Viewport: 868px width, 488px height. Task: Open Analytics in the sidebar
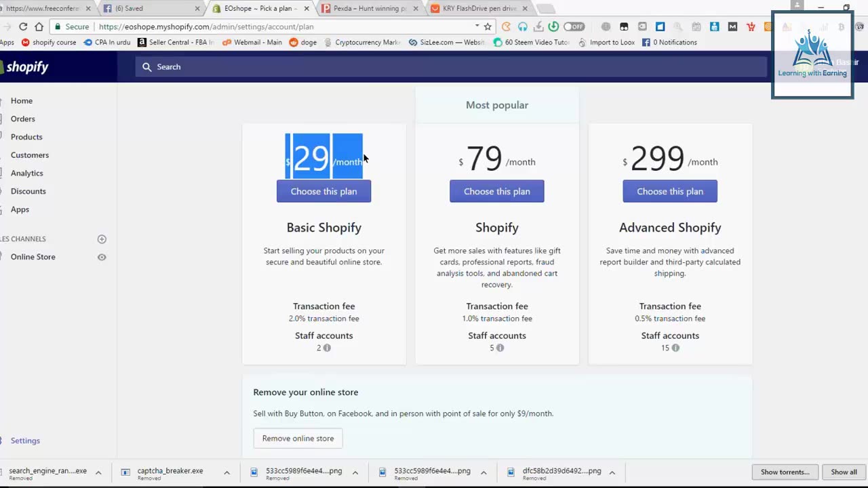(x=27, y=173)
